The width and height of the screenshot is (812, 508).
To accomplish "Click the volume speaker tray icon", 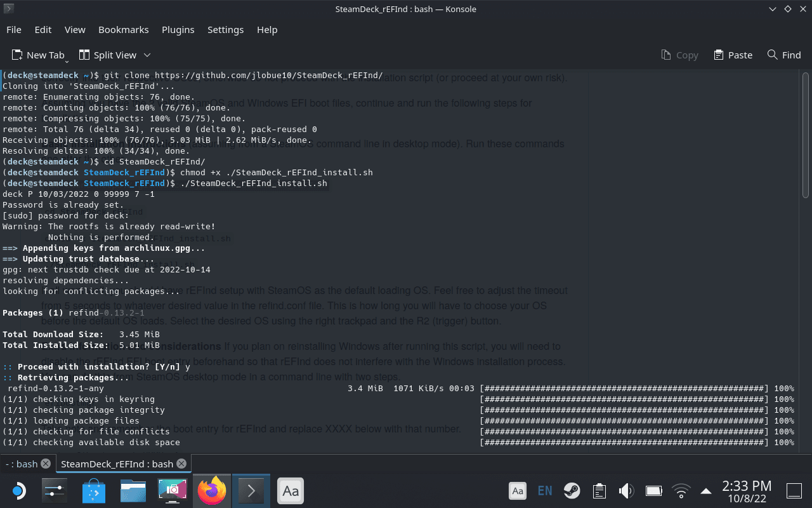I will pyautogui.click(x=626, y=491).
